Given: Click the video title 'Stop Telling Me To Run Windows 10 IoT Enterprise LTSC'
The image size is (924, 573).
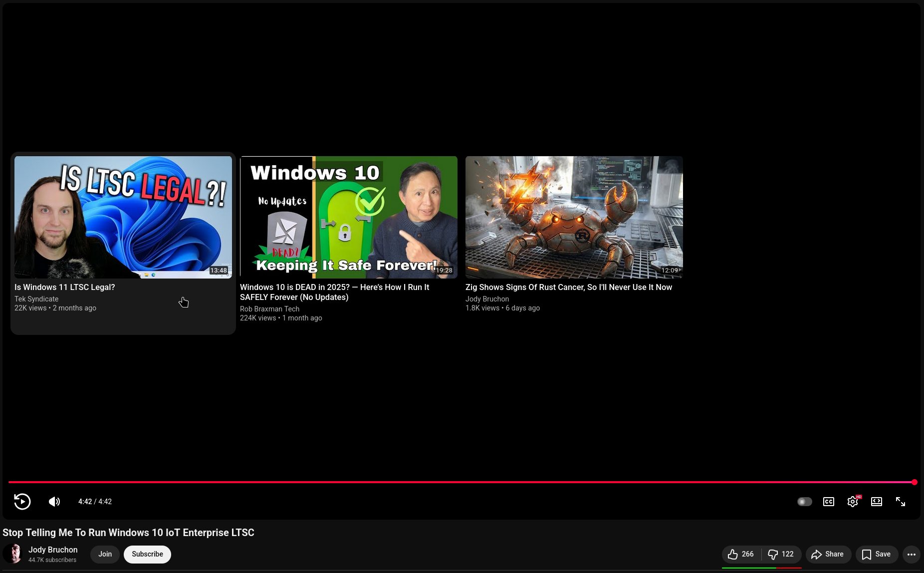Looking at the screenshot, I should pyautogui.click(x=128, y=533).
